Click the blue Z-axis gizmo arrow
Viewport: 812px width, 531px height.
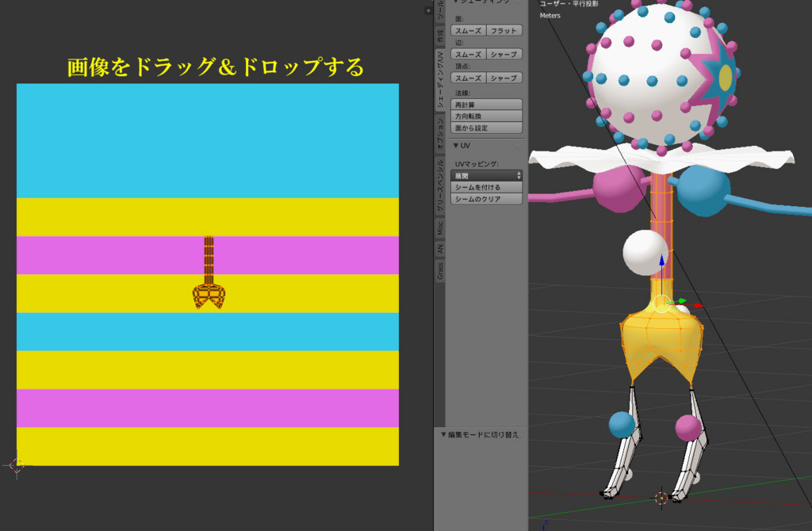661,262
